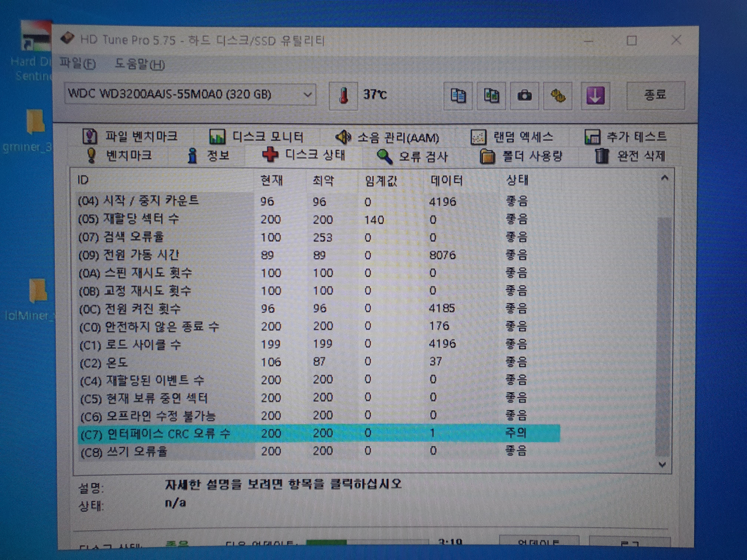Viewport: 747px width, 560px height.
Task: Select the (07) 검색 오류율 row
Action: (x=318, y=237)
